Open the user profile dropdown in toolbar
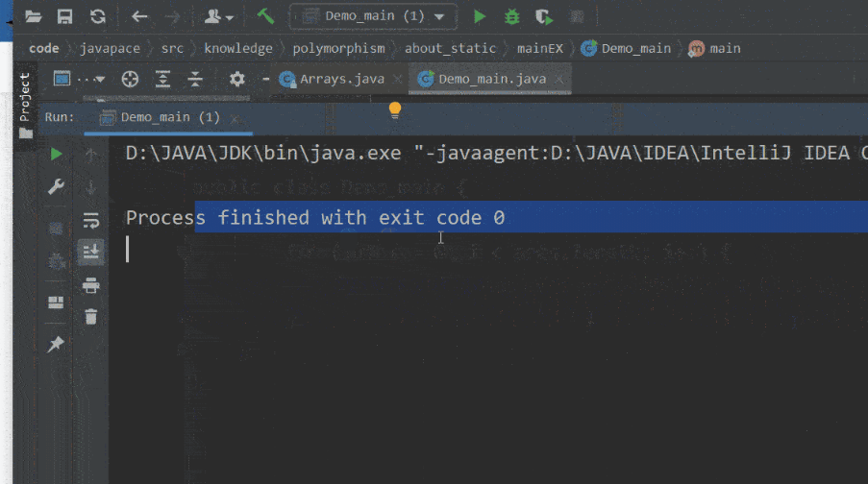868x484 pixels. click(x=218, y=16)
